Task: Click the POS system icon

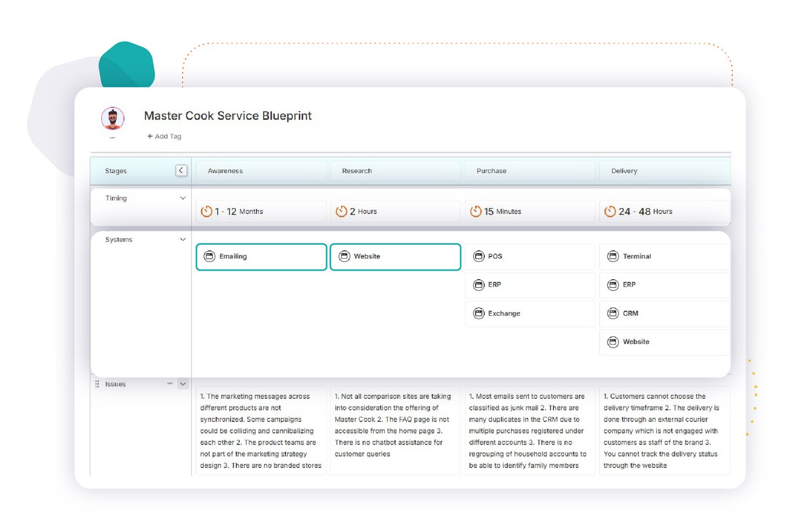Action: pyautogui.click(x=479, y=257)
